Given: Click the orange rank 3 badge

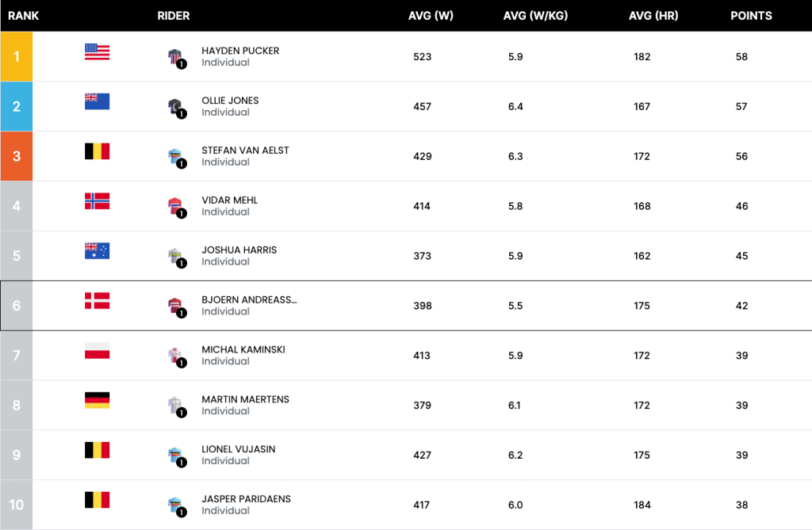Looking at the screenshot, I should [x=17, y=156].
